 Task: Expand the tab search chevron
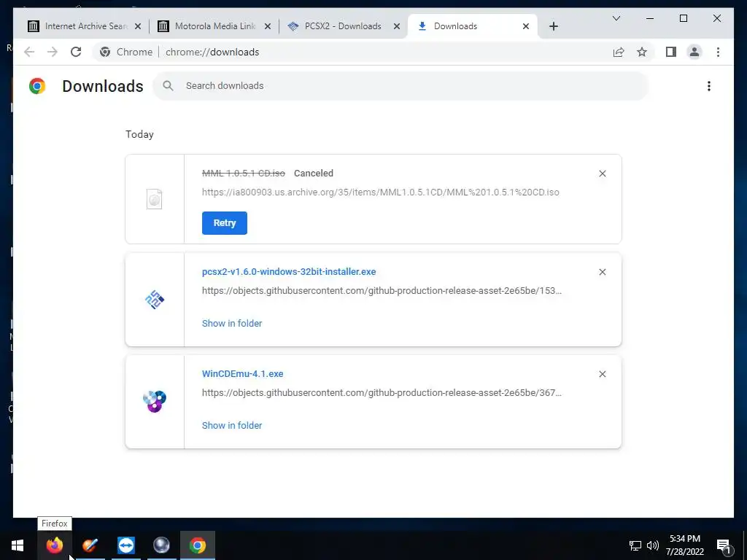tap(616, 18)
